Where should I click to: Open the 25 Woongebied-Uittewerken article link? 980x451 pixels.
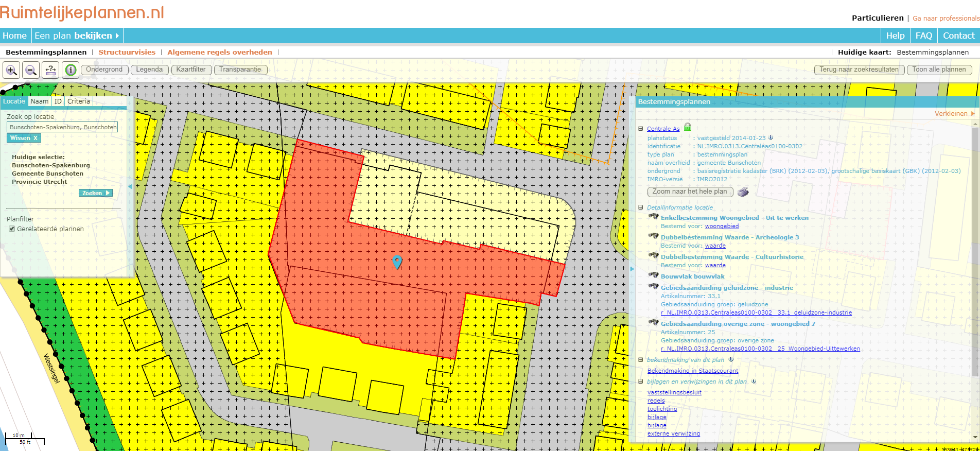point(760,349)
